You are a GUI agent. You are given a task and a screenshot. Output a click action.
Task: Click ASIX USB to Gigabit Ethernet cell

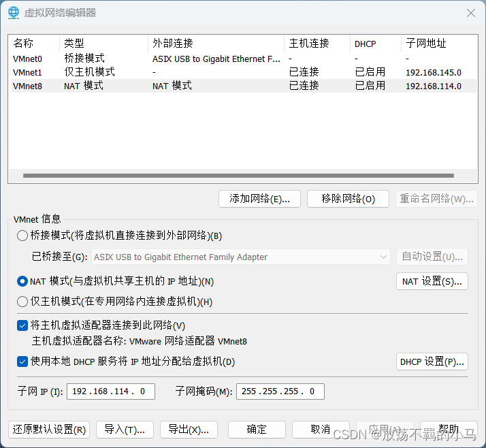[216, 59]
